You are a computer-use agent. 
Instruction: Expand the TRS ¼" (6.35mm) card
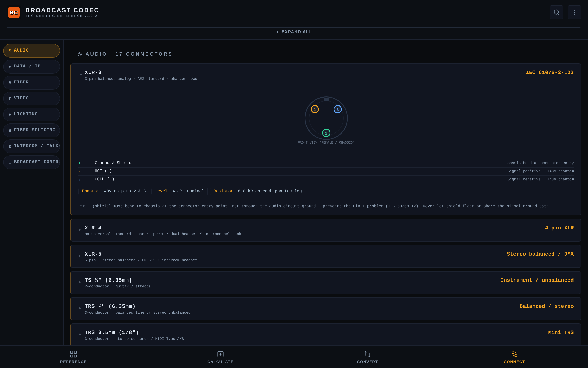[326, 309]
